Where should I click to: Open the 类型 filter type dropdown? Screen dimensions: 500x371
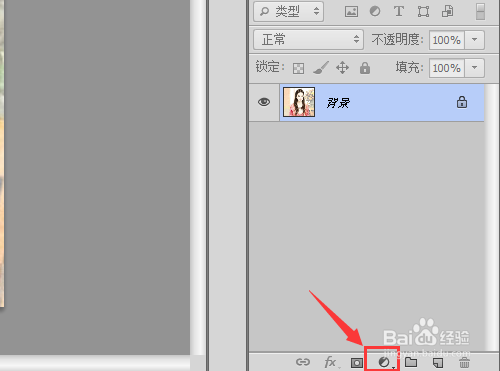click(288, 12)
